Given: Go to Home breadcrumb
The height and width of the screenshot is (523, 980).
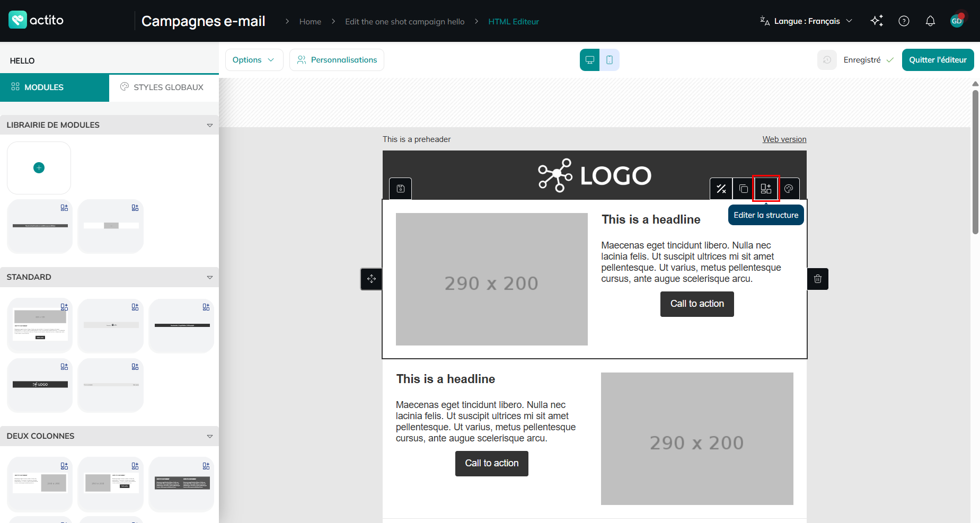Looking at the screenshot, I should coord(310,22).
